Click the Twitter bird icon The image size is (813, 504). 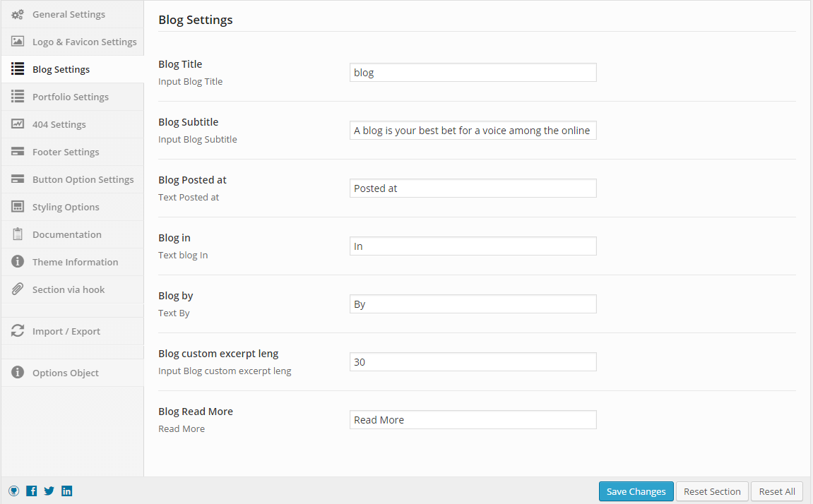49,491
